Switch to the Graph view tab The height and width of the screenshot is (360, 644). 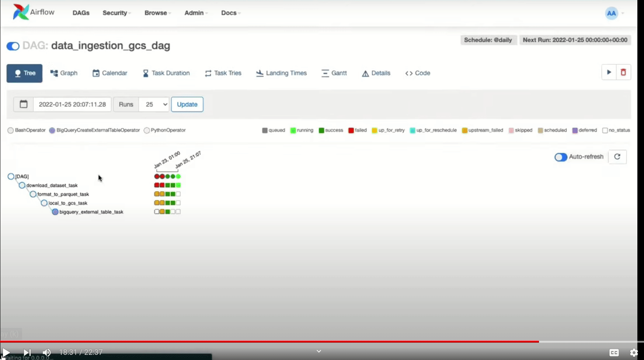point(64,73)
